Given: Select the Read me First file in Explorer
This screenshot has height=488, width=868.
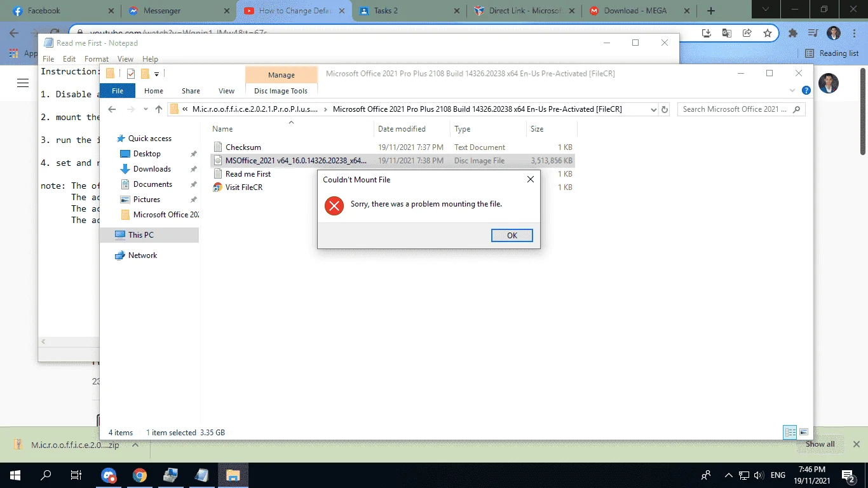Looking at the screenshot, I should coord(248,174).
